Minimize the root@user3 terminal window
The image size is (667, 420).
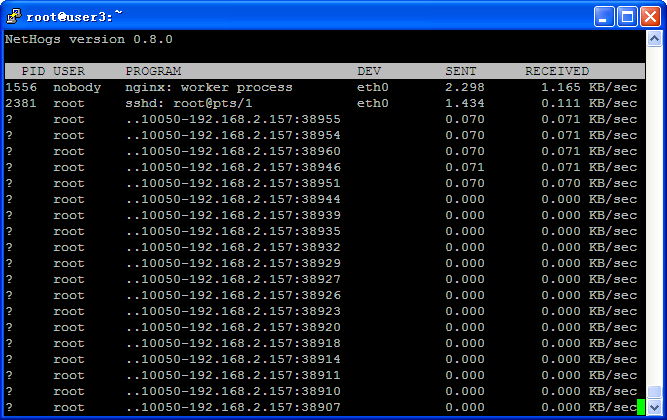click(x=604, y=17)
